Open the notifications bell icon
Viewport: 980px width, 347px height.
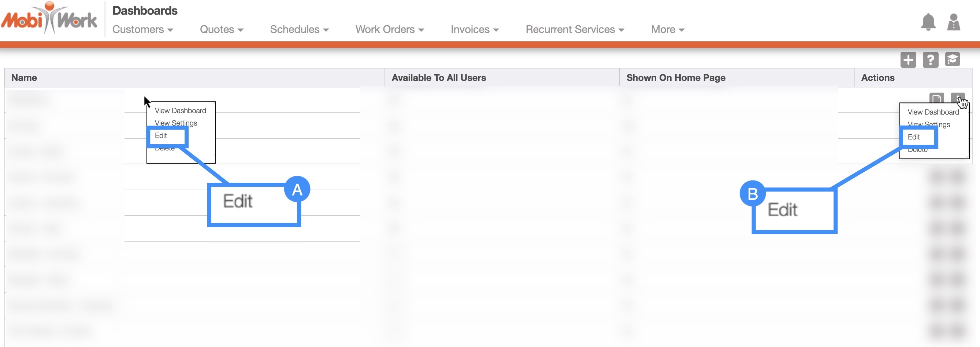[928, 22]
